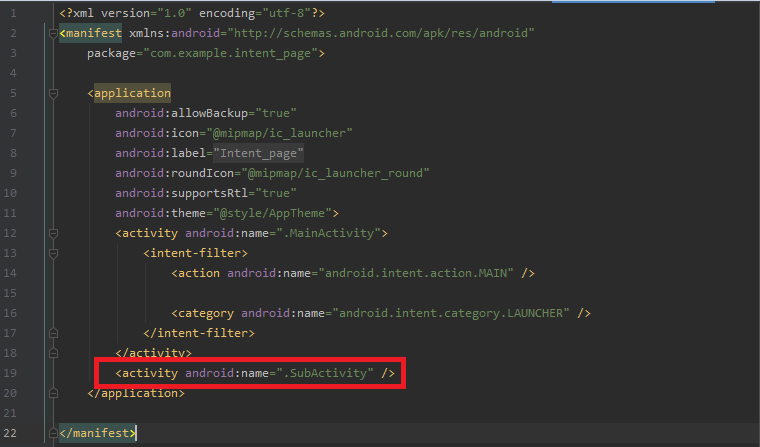Click the android:supportsRtl attribute

click(181, 193)
